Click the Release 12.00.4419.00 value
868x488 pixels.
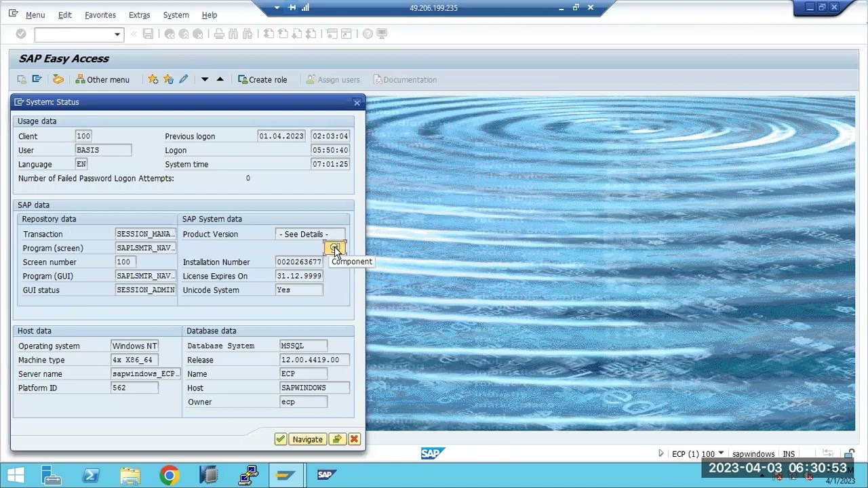click(x=315, y=360)
